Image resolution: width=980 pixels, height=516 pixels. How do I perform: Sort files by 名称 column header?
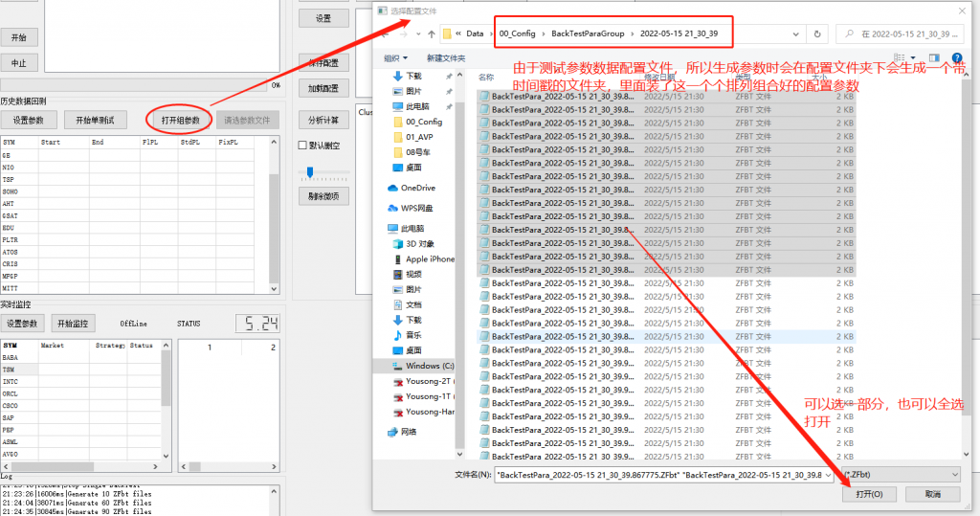point(486,78)
